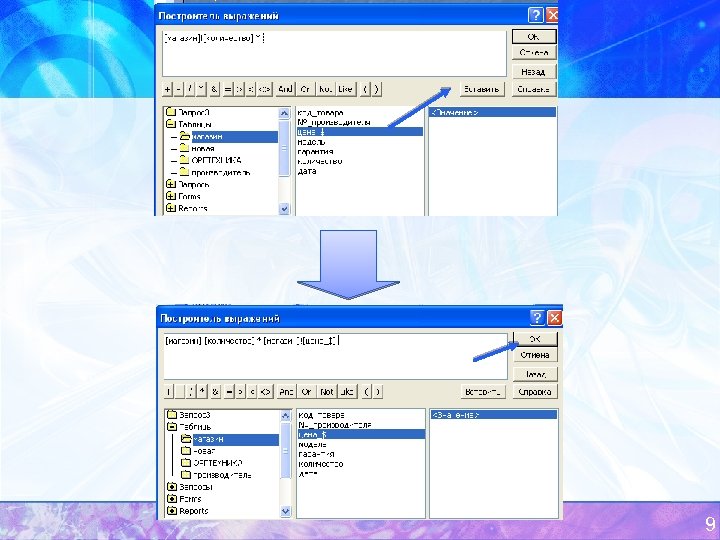Click the Вставить button in the lower dialog
720x540 pixels.
pos(483,392)
